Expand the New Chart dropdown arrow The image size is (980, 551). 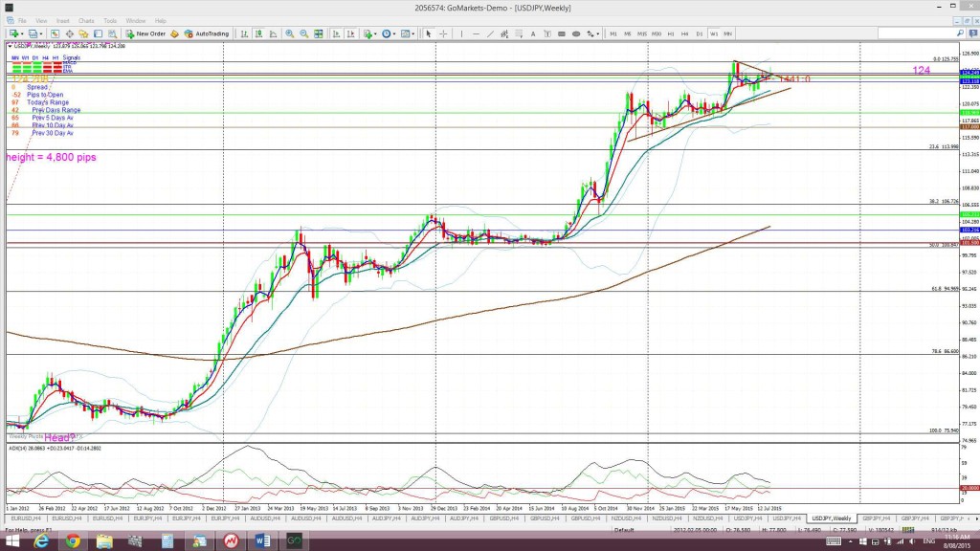point(22,33)
